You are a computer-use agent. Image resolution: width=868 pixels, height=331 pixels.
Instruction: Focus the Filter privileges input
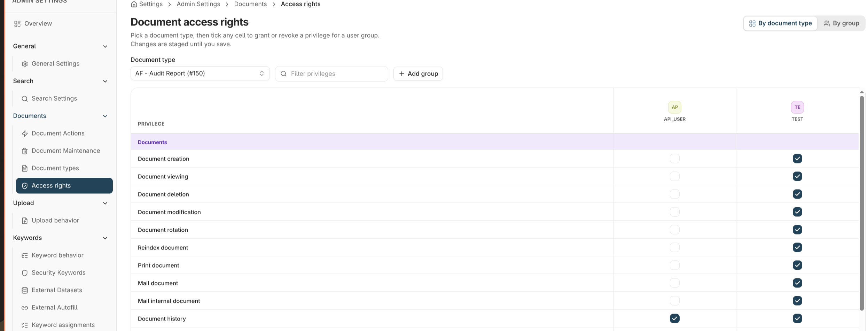pos(331,74)
